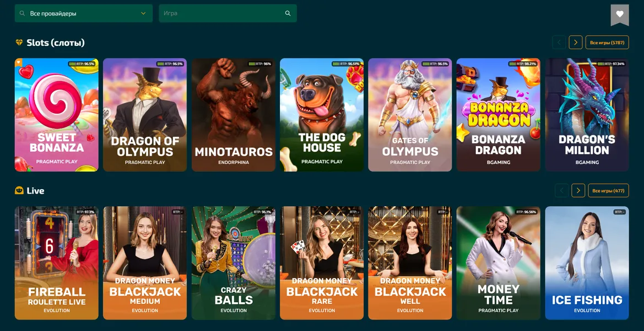This screenshot has height=331, width=644.
Task: Click the Live section icon
Action: click(x=19, y=190)
